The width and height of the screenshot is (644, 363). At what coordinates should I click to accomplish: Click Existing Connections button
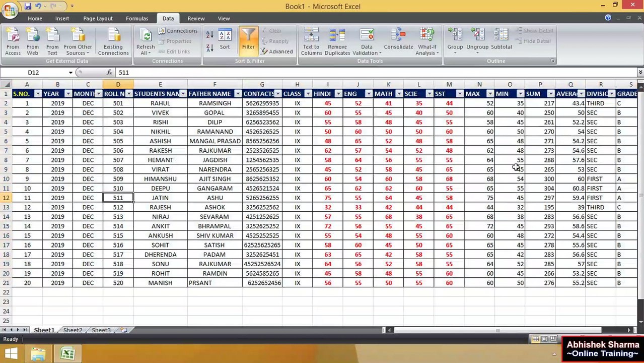click(x=113, y=41)
